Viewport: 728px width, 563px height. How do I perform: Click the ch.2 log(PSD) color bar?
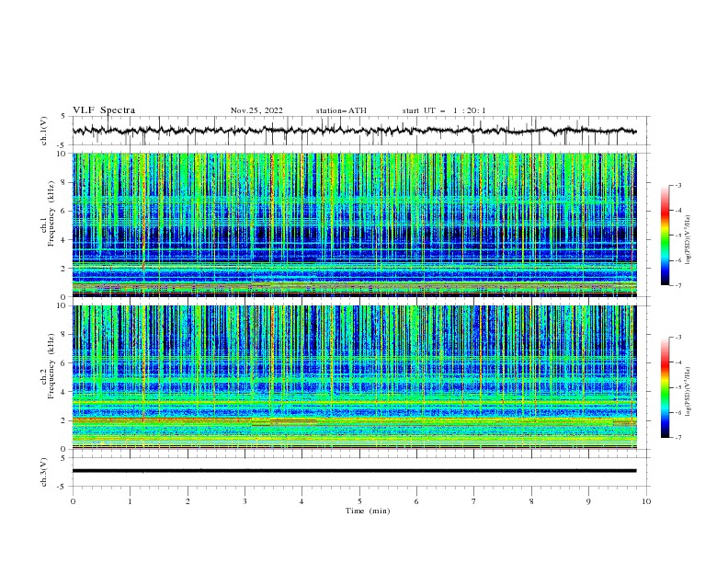click(x=665, y=387)
